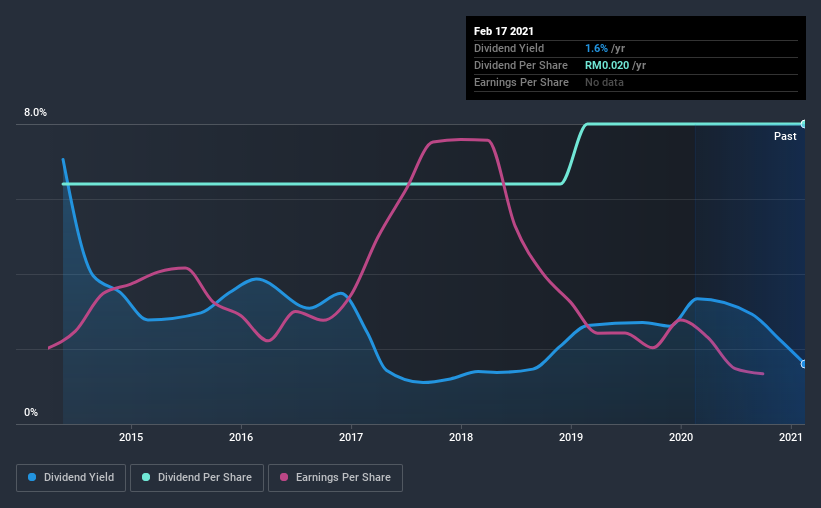Image resolution: width=821 pixels, height=508 pixels.
Task: Click the Dividend Yield endpoint marker at 2021
Action: tap(803, 364)
